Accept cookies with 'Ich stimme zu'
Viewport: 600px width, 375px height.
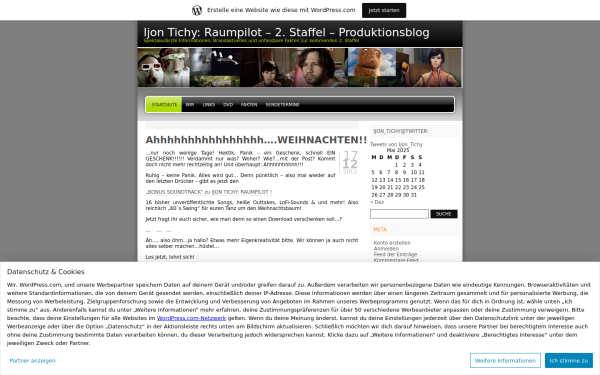pyautogui.click(x=569, y=360)
